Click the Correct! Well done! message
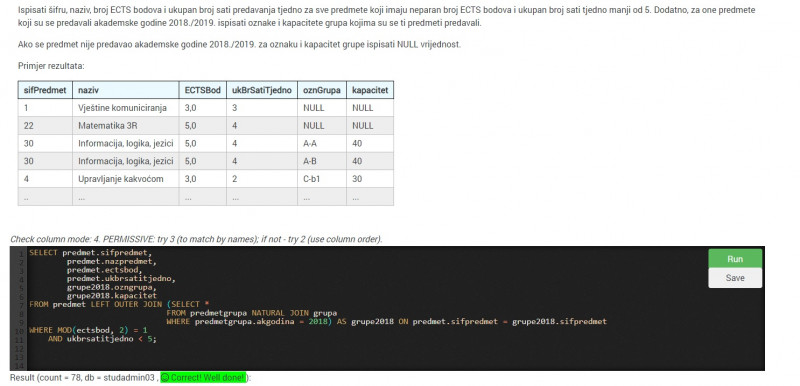Image resolution: width=800 pixels, height=386 pixels. click(x=203, y=377)
